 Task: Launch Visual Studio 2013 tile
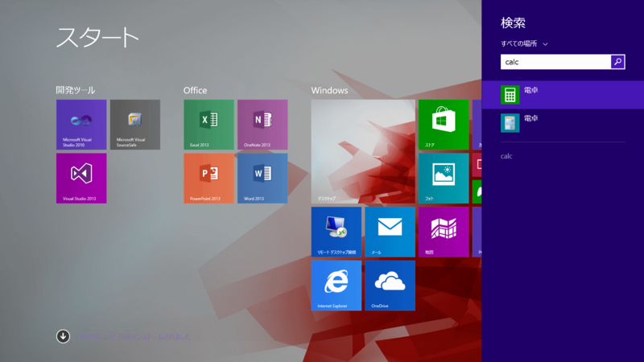point(81,178)
